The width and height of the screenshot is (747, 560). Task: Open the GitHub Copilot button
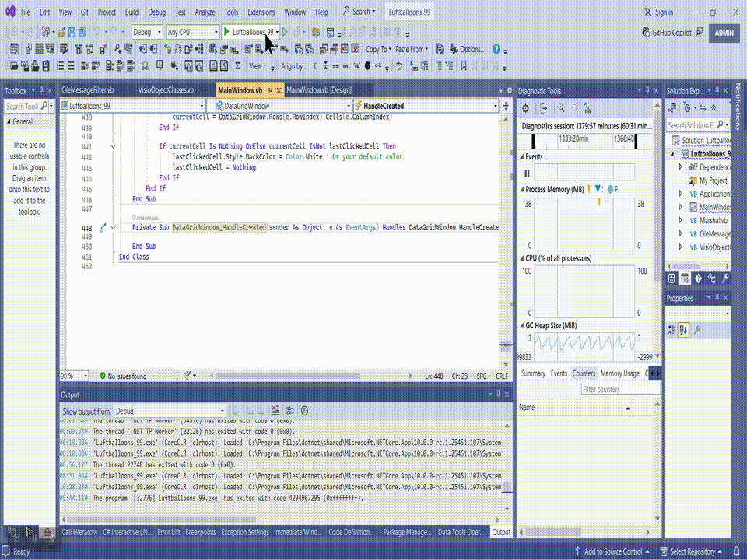point(667,33)
